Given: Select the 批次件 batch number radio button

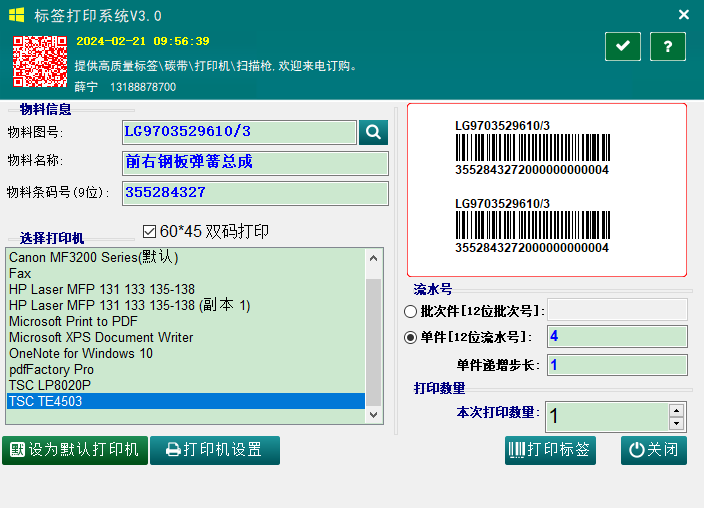Looking at the screenshot, I should 410,311.
